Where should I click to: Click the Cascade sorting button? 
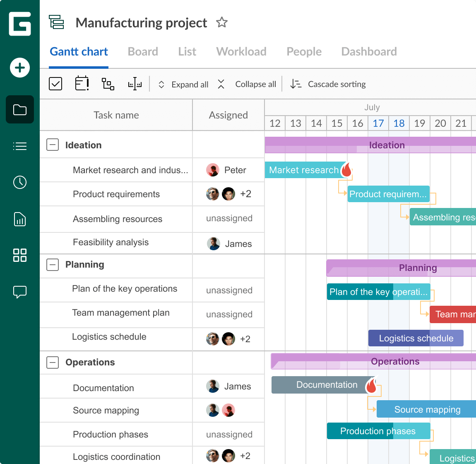coord(328,84)
